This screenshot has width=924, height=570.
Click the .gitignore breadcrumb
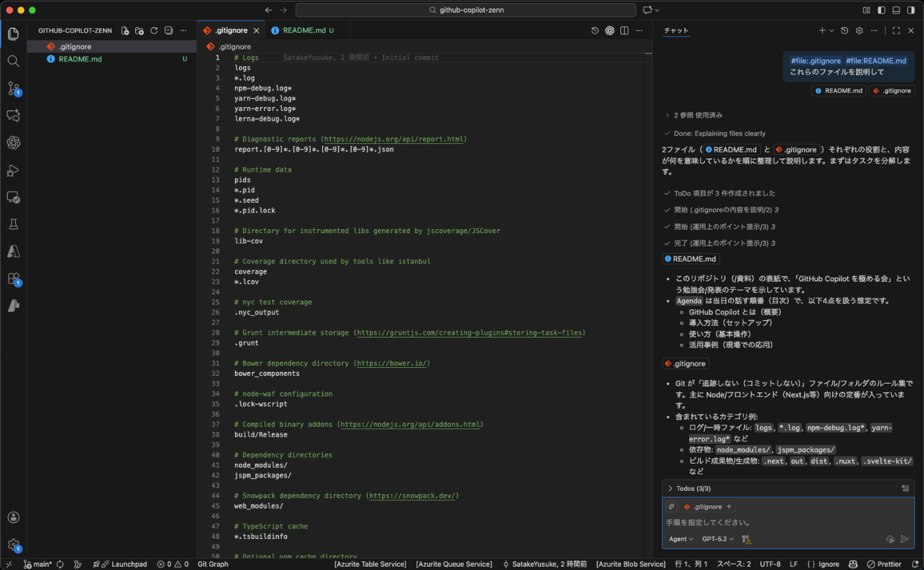[x=228, y=47]
